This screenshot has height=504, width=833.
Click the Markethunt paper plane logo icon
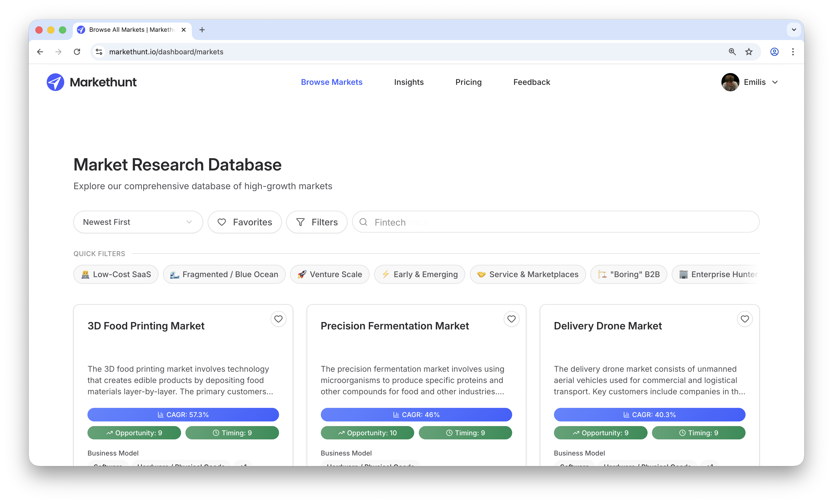coord(55,82)
